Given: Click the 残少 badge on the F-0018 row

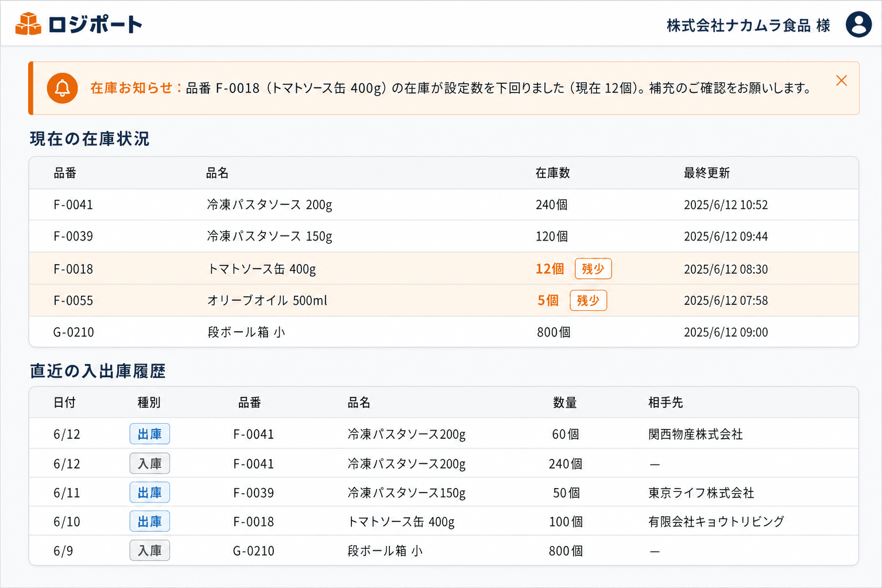Looking at the screenshot, I should [x=593, y=269].
